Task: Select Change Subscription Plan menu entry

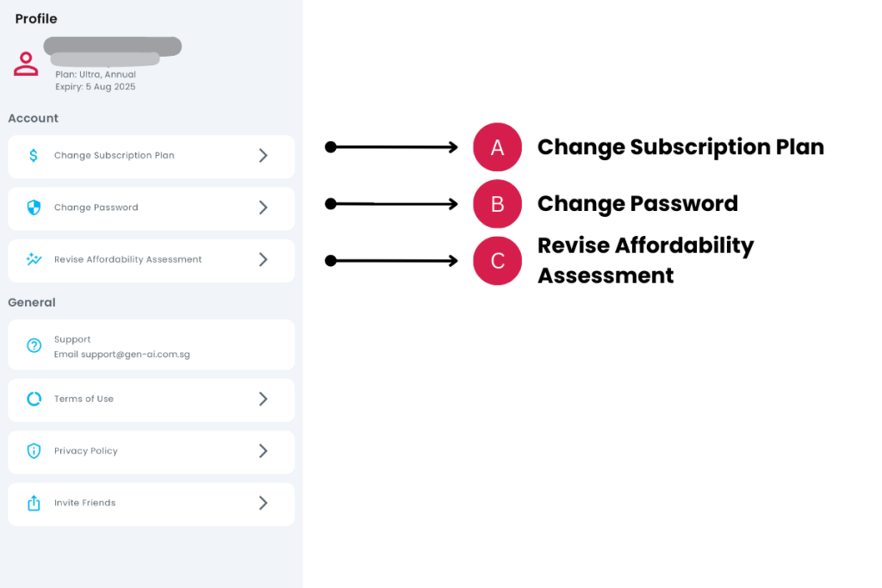Action: pyautogui.click(x=115, y=156)
